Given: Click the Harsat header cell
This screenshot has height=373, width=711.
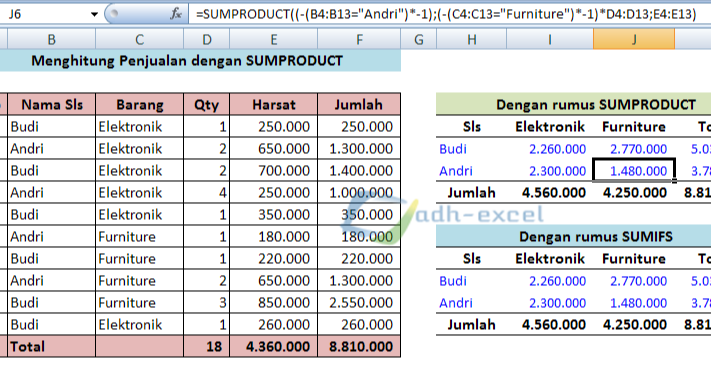Looking at the screenshot, I should pyautogui.click(x=274, y=104).
